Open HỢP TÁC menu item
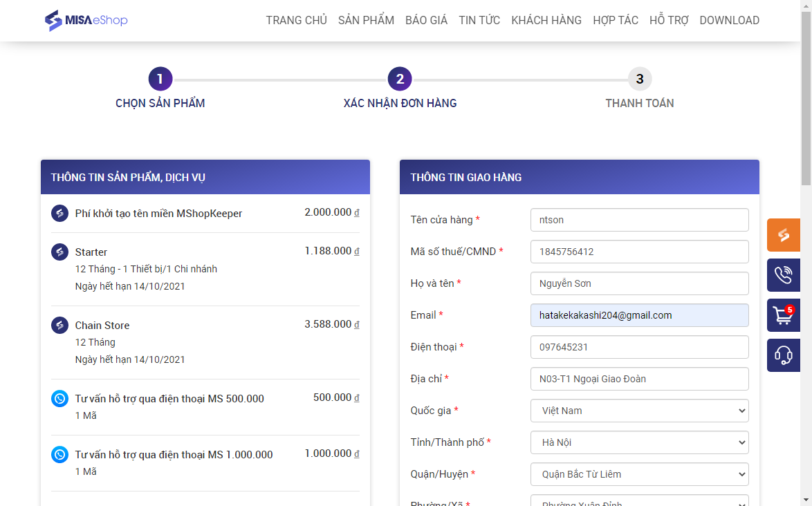The height and width of the screenshot is (506, 812). pos(616,20)
